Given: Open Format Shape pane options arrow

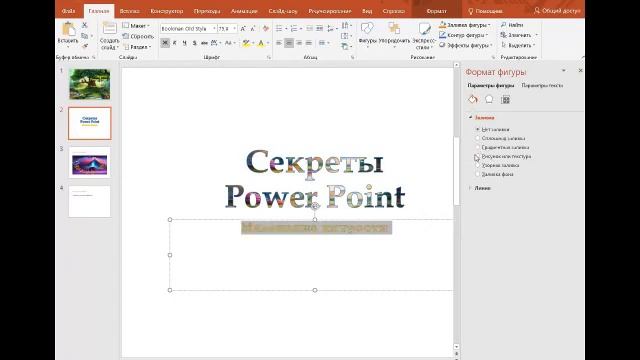Looking at the screenshot, I should 564,71.
